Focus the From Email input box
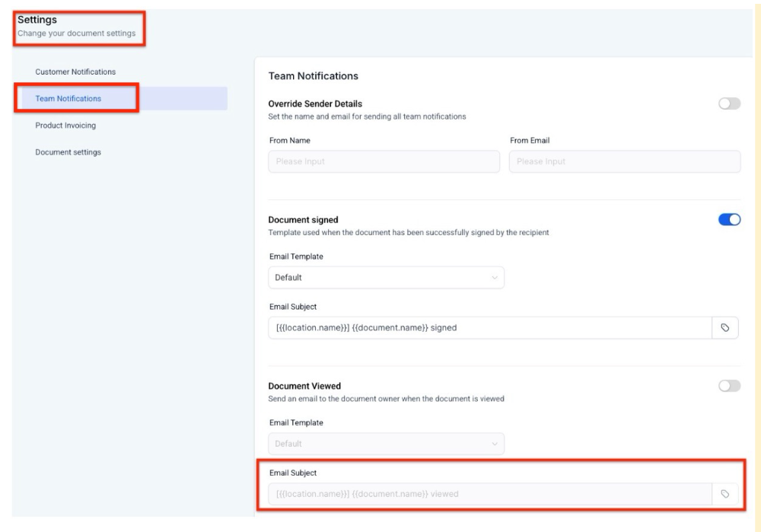This screenshot has height=532, width=761. point(624,161)
